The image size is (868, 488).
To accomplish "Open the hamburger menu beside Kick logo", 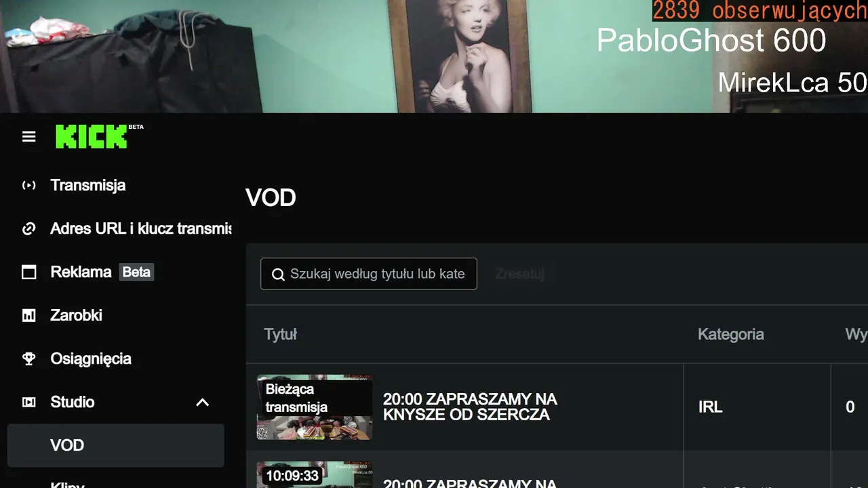I will pyautogui.click(x=28, y=137).
